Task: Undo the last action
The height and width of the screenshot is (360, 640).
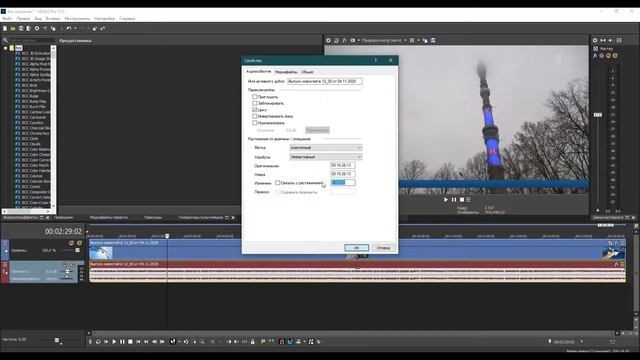Action: [x=69, y=29]
